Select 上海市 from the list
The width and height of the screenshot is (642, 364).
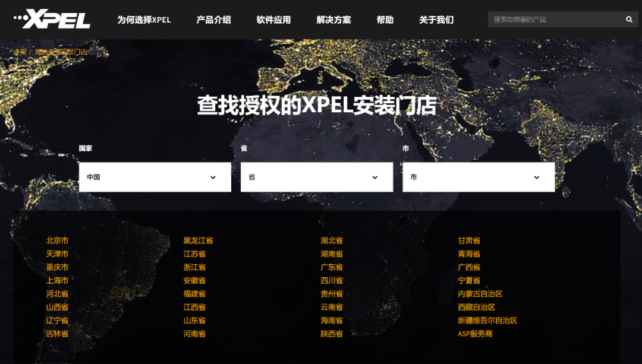click(x=57, y=280)
